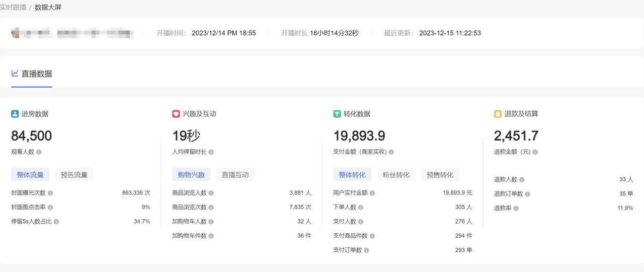644x272 pixels.
Task: Click the 863,336 次 exposure value
Action: pyautogui.click(x=136, y=193)
